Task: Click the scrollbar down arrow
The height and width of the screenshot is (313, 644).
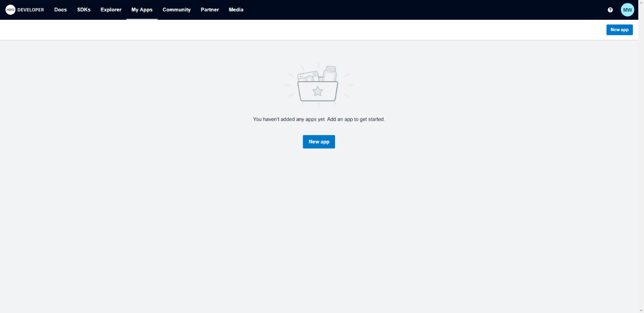Action: [641, 309]
